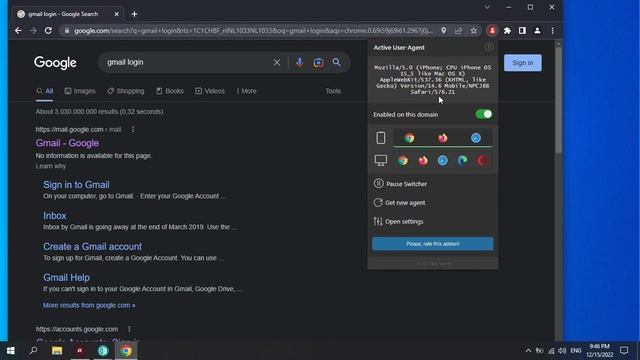Toggle Enabled on this domain switch
Image resolution: width=640 pixels, height=360 pixels.
[484, 114]
